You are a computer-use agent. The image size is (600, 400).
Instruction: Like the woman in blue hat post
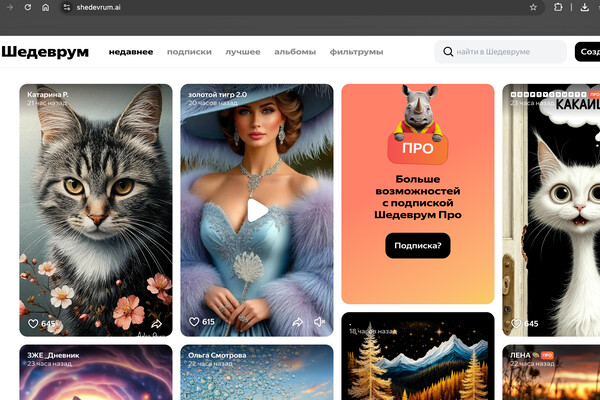194,322
